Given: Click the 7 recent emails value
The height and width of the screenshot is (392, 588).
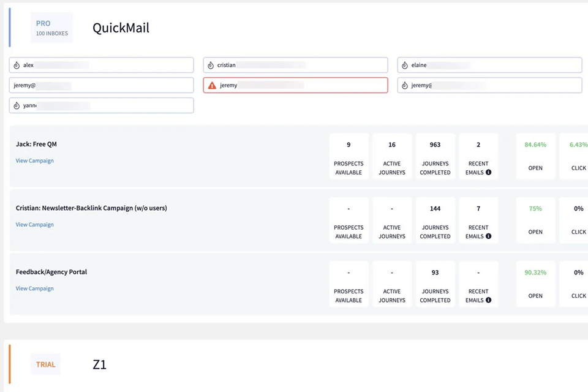Looking at the screenshot, I should 478,208.
